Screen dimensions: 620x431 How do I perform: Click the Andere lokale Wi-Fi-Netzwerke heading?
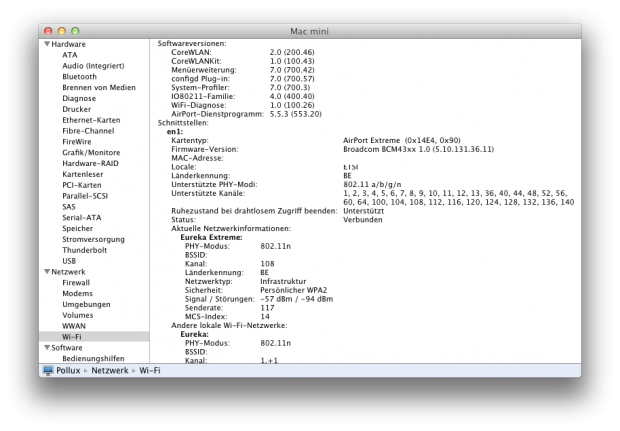[x=229, y=326]
